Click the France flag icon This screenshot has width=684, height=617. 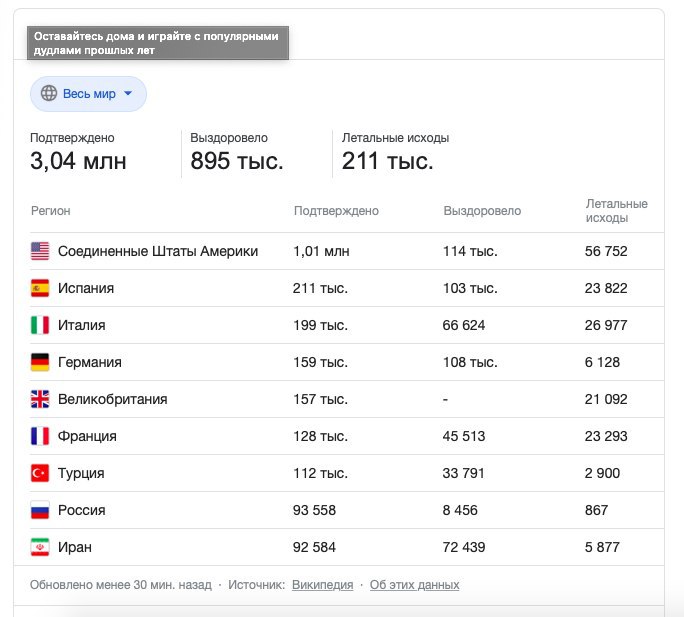[x=40, y=436]
